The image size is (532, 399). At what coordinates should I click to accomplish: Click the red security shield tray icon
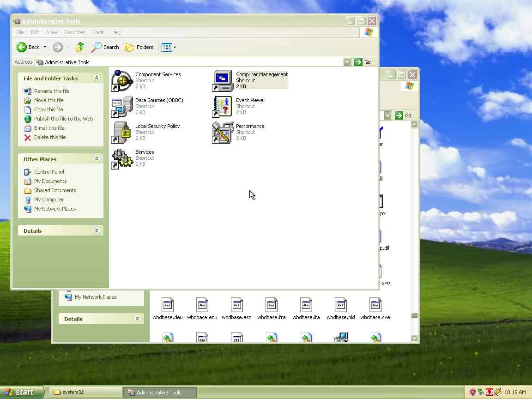click(472, 392)
